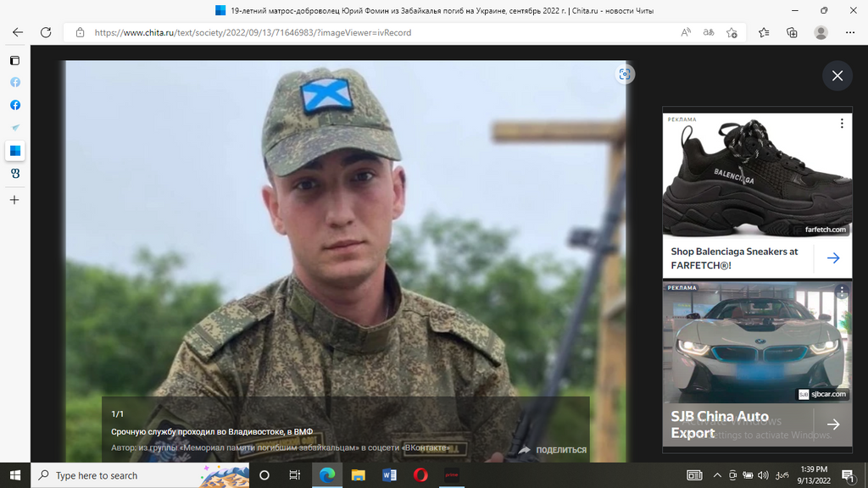The image size is (868, 488).
Task: Open the tab actions menu in sidebar
Action: (15, 60)
